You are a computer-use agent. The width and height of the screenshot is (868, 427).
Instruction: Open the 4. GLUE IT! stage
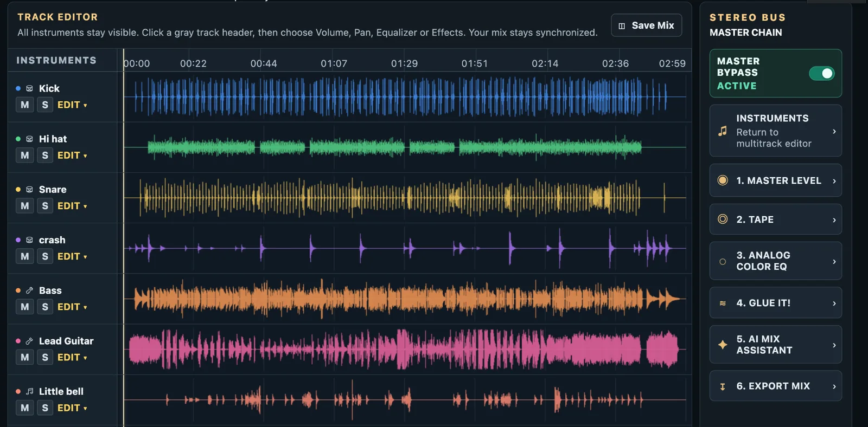[776, 303]
